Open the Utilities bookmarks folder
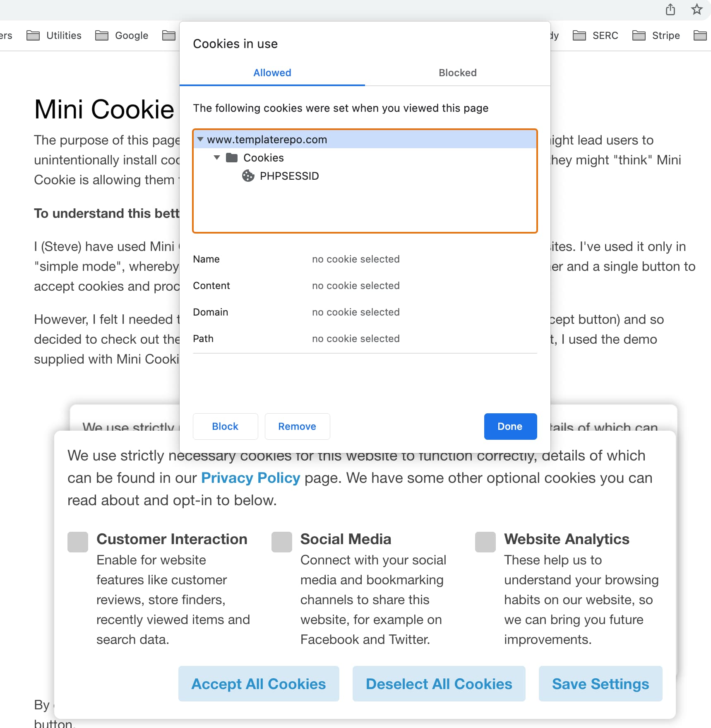711x728 pixels. [x=54, y=36]
